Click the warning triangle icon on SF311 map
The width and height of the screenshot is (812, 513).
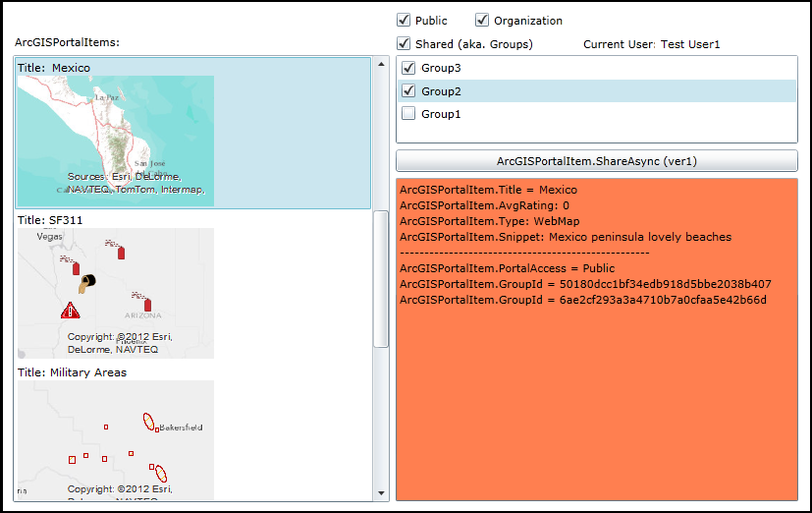[x=70, y=311]
